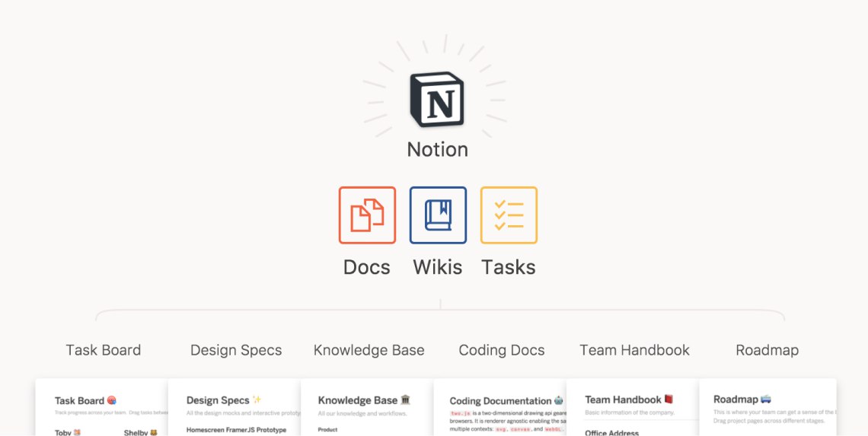Open the "Team Handbook" card title
This screenshot has height=436, width=868.
[x=624, y=399]
